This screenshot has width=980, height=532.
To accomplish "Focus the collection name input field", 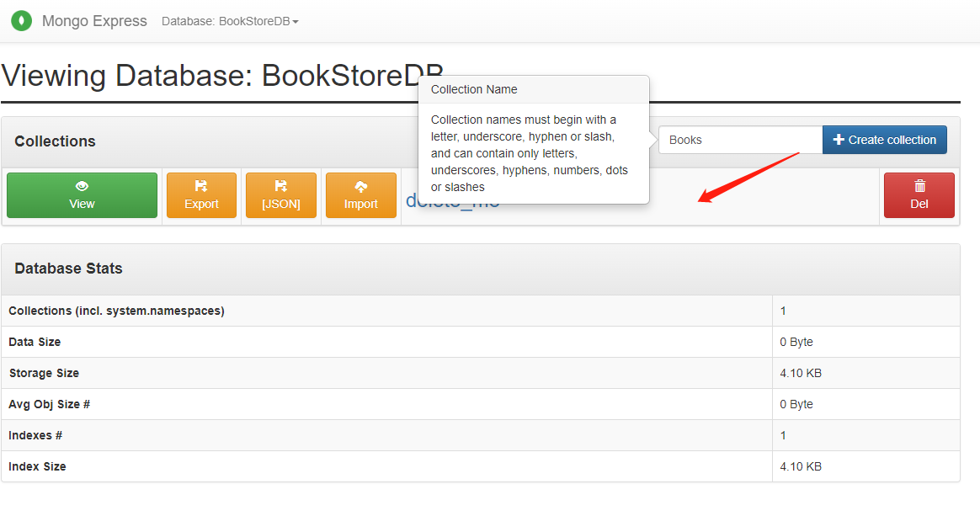I will tap(741, 140).
